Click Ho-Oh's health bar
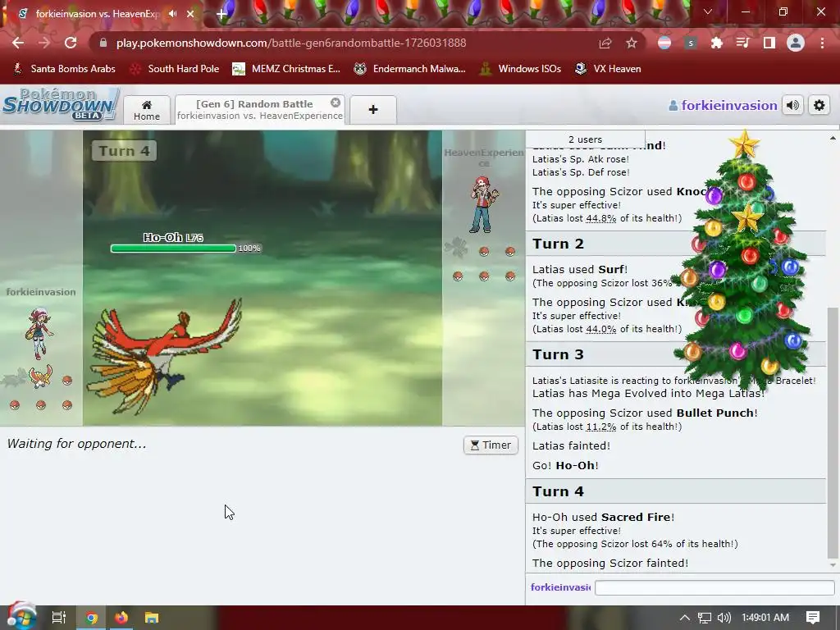840x630 pixels. click(x=173, y=248)
